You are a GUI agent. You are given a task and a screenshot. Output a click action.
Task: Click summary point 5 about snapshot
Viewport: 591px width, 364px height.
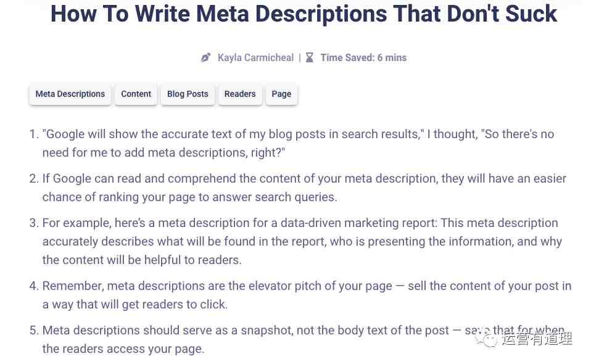pos(304,339)
